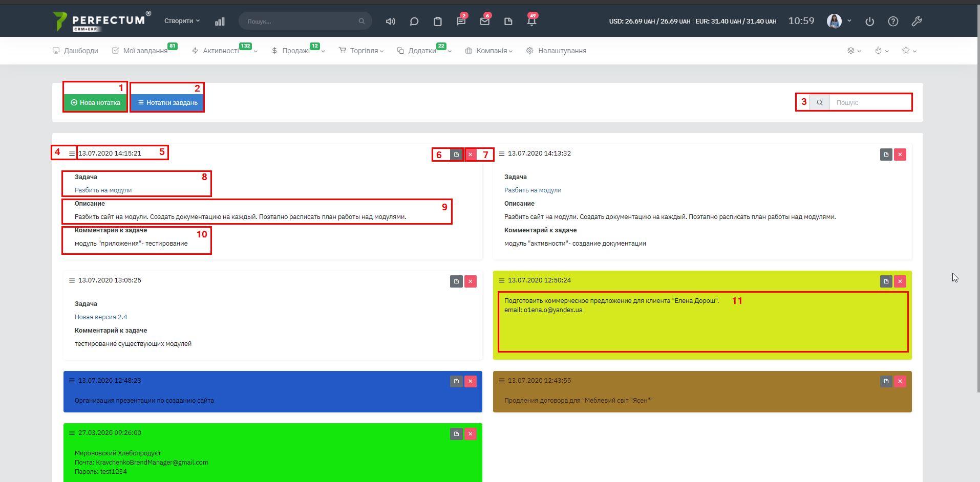Click the wrench setup icon
The height and width of the screenshot is (482, 980).
(917, 21)
